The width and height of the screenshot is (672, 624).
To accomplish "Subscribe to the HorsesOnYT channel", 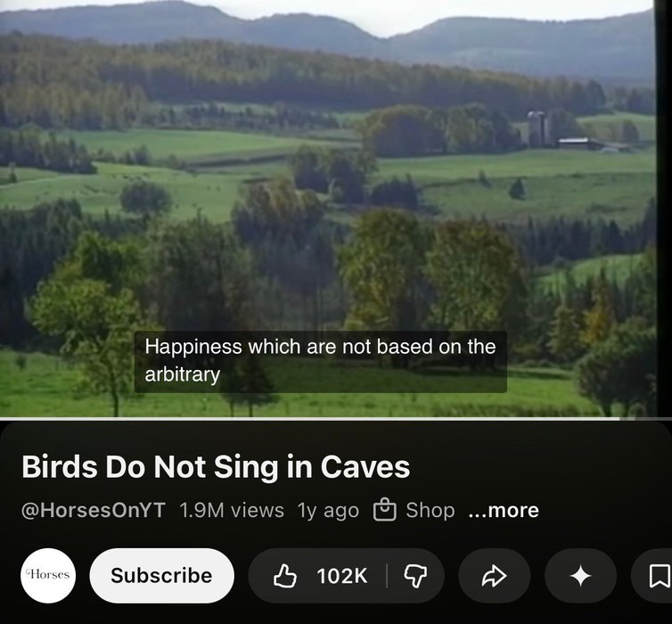I will (x=161, y=576).
